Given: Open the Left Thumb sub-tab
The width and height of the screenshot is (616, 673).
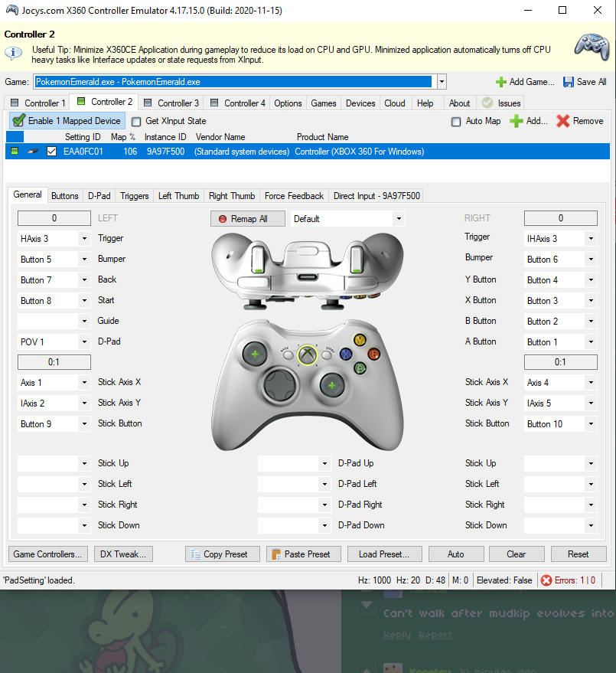Looking at the screenshot, I should point(178,196).
